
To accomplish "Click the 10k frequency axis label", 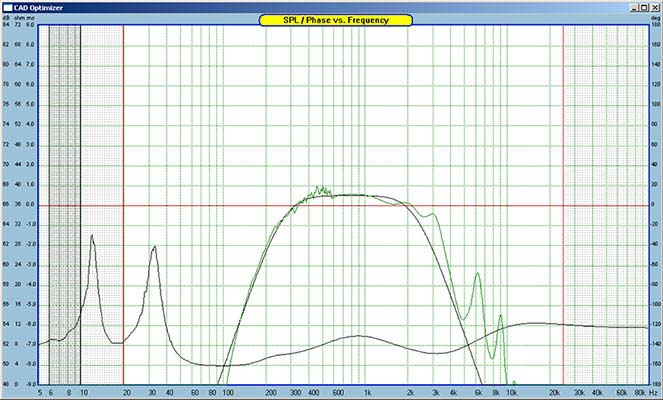I will point(511,393).
